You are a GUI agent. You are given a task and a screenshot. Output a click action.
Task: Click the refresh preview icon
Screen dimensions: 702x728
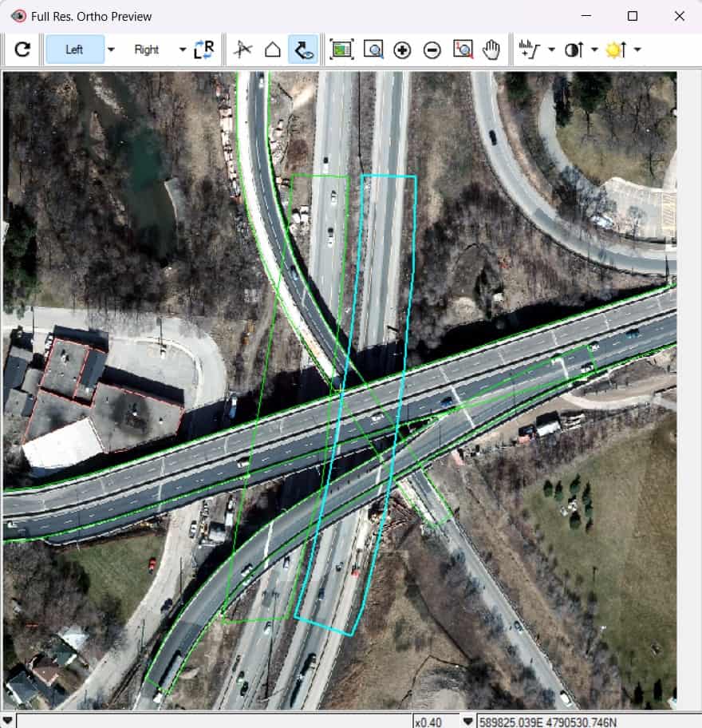(x=22, y=49)
